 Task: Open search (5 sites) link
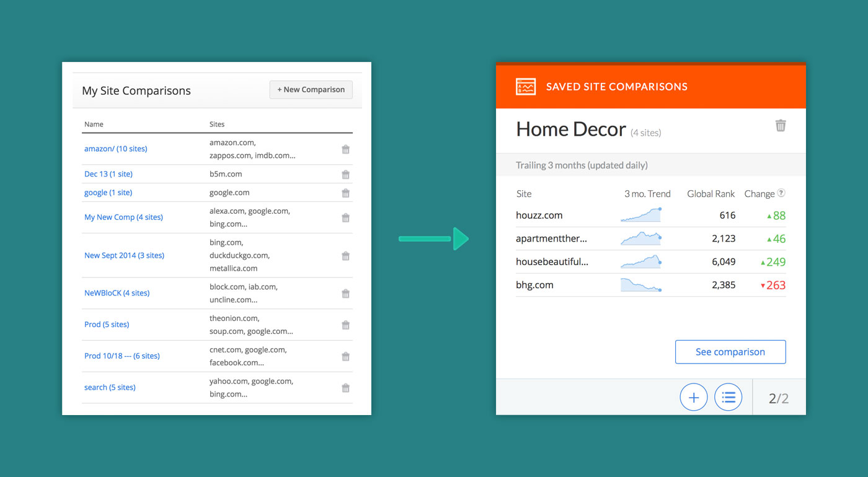tap(110, 387)
